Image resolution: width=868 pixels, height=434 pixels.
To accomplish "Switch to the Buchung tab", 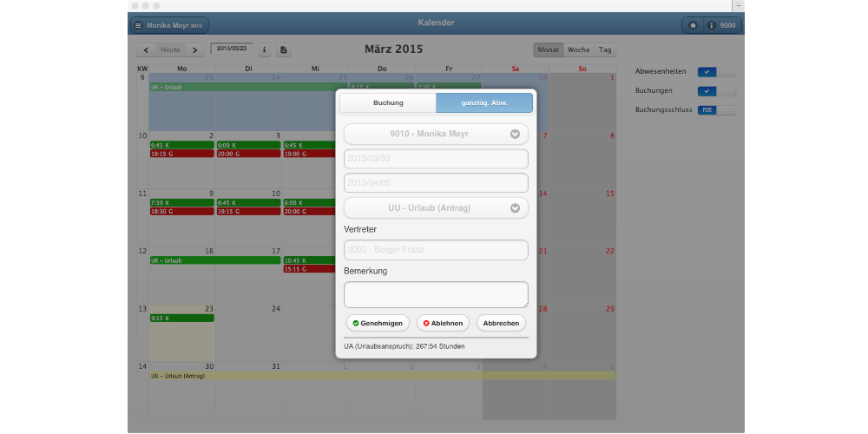I will (x=388, y=103).
